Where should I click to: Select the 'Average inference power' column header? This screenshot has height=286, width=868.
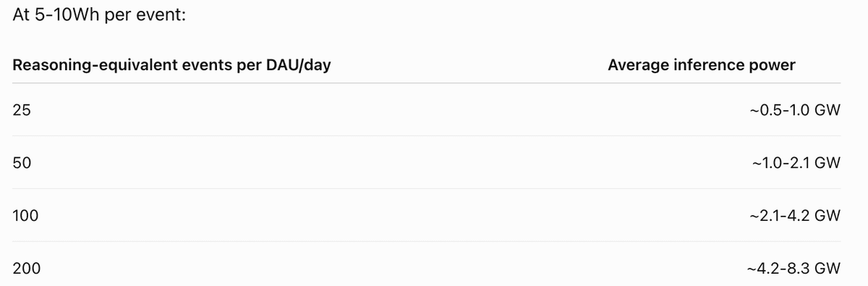tap(702, 65)
